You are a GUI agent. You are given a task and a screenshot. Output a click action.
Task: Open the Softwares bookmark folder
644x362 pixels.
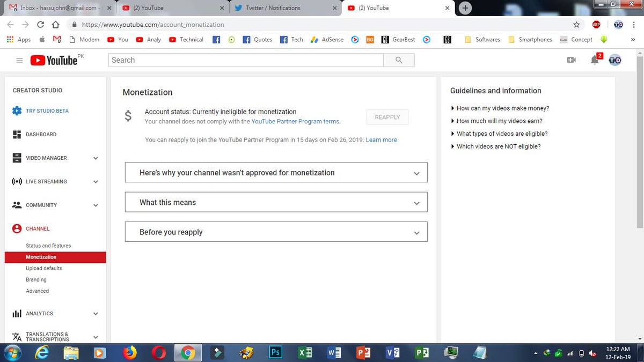[482, 40]
